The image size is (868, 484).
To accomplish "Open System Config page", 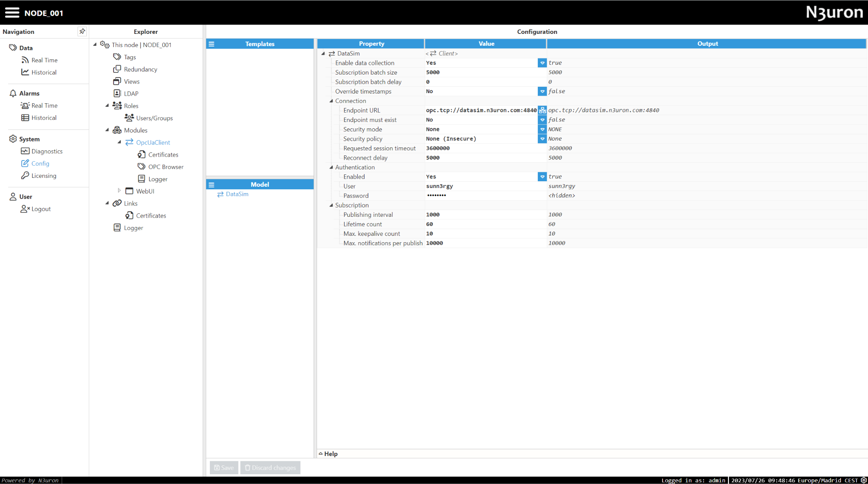I will [40, 163].
